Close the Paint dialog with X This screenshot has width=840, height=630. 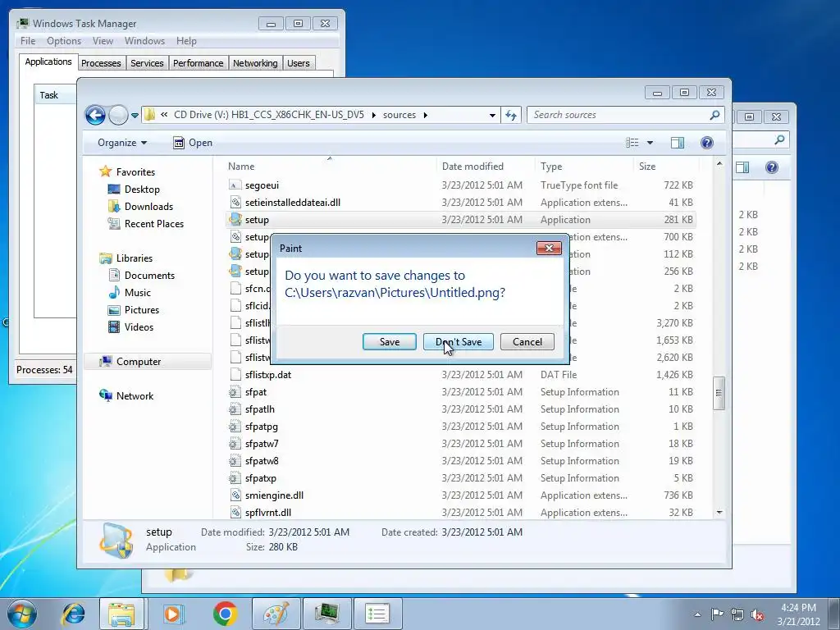549,248
